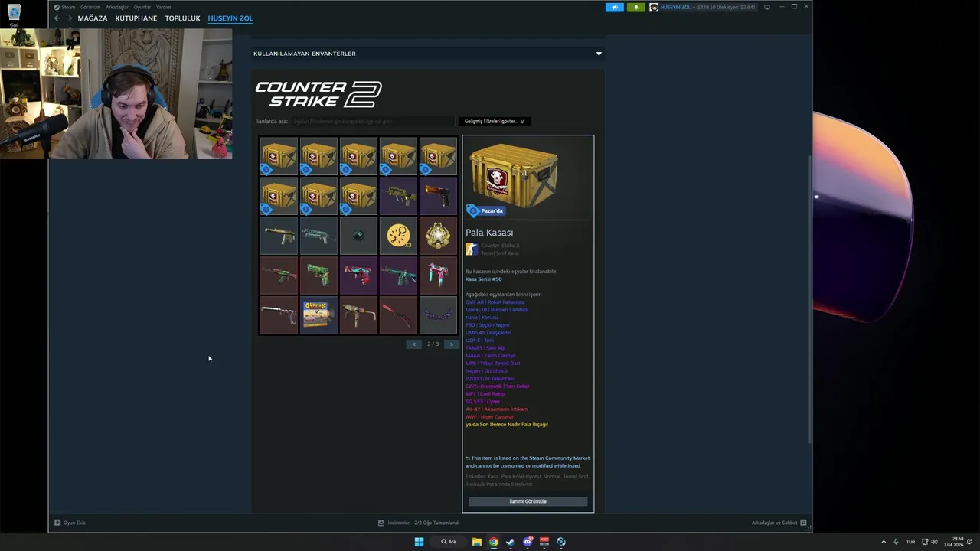Screen dimensions: 980x551
Task: Select the orange Desert Eagle inventory item
Action: pos(438,196)
